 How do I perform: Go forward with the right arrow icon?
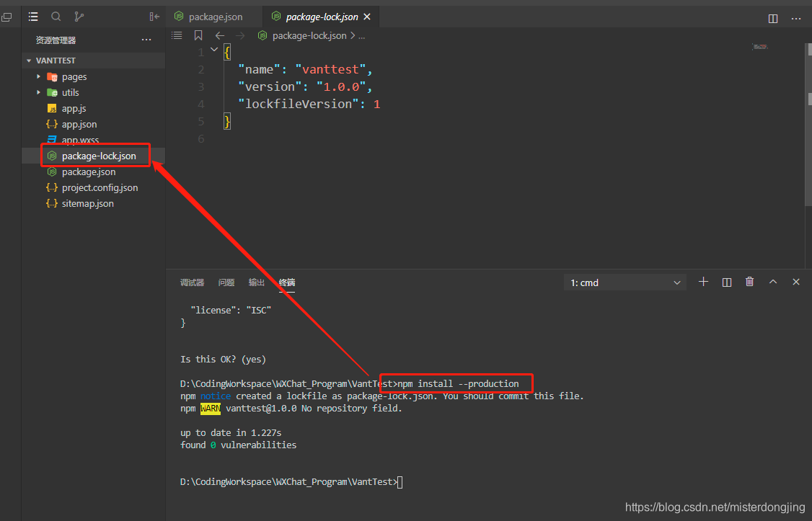pyautogui.click(x=239, y=35)
